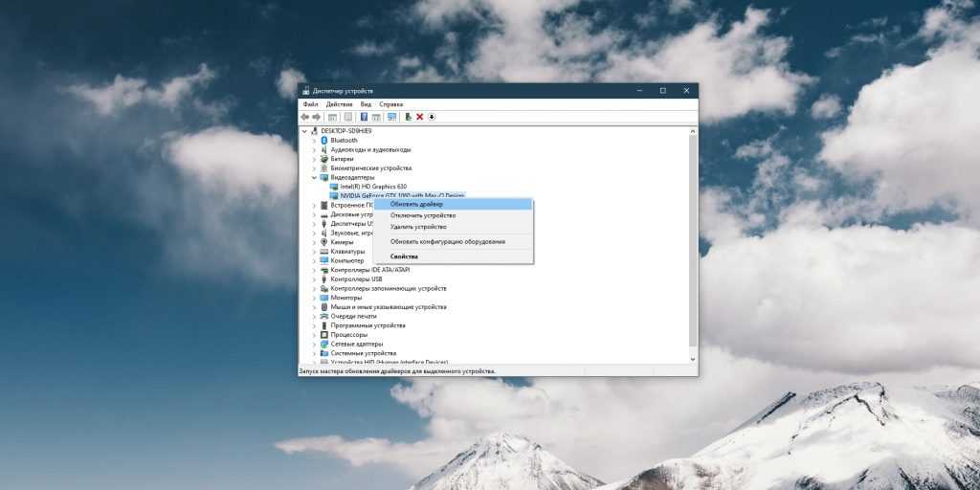
Task: Choose Обновить драйвер from the context menu
Action: tap(416, 204)
